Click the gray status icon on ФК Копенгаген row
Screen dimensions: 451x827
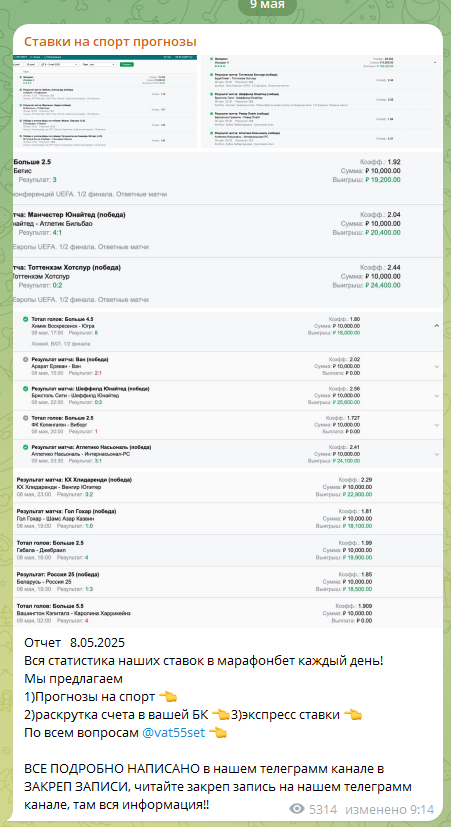(25, 418)
